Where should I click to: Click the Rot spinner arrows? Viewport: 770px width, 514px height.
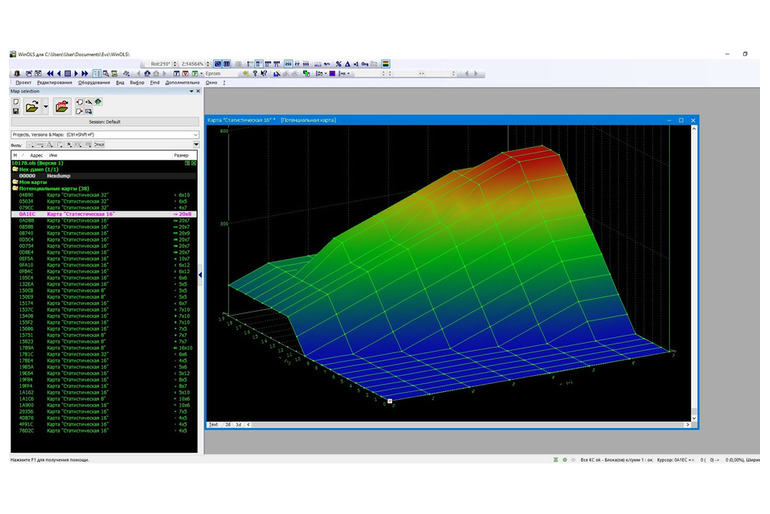coord(175,64)
